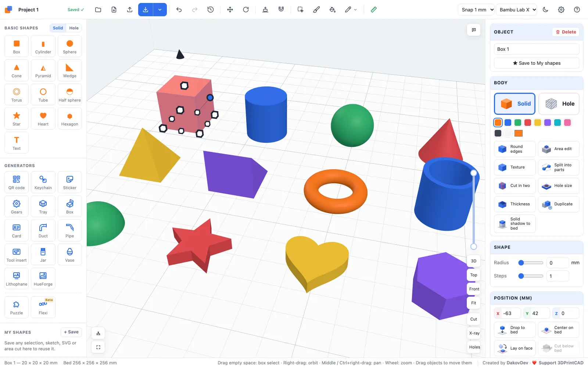
Task: Open the Vase generator
Action: (x=69, y=255)
